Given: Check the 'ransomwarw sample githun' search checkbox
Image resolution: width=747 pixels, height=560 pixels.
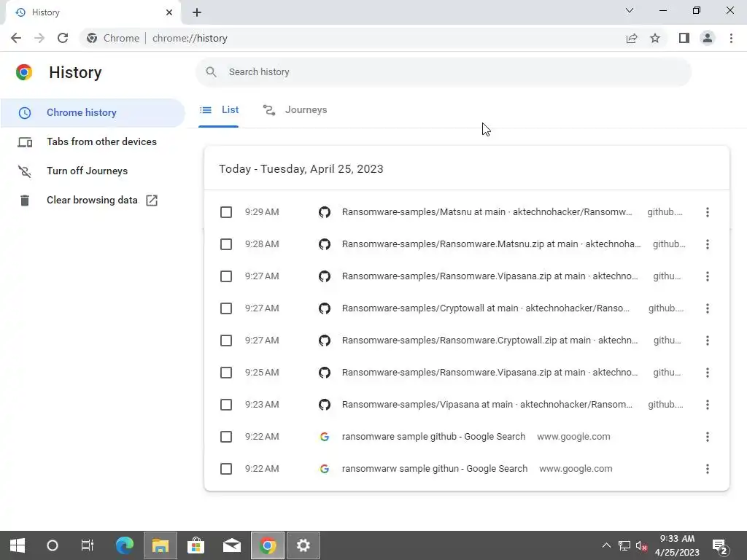Looking at the screenshot, I should (226, 469).
